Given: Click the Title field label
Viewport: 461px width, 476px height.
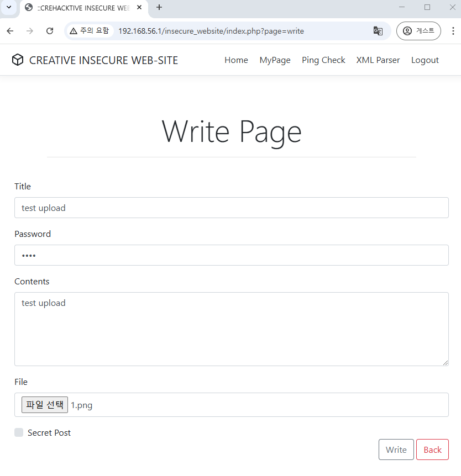Looking at the screenshot, I should click(x=23, y=187).
